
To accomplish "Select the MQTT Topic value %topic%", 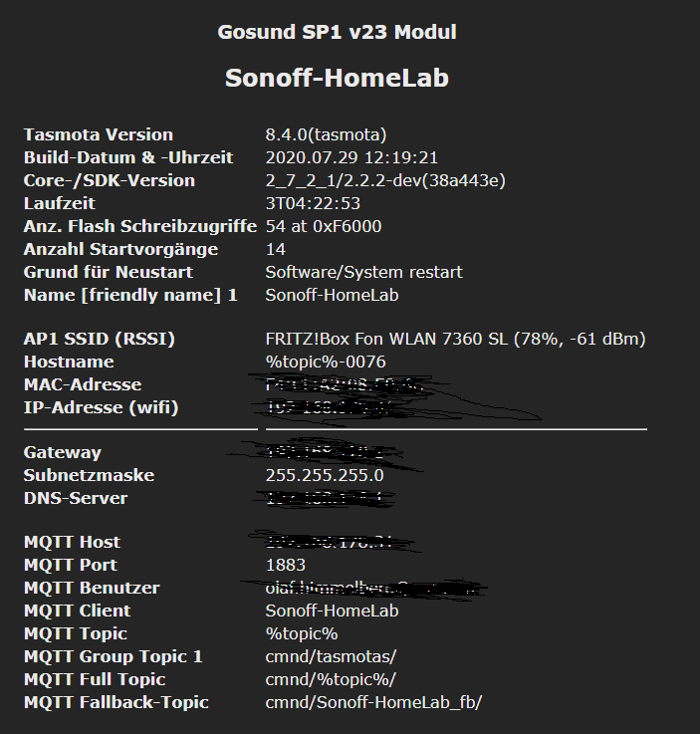I will 302,633.
